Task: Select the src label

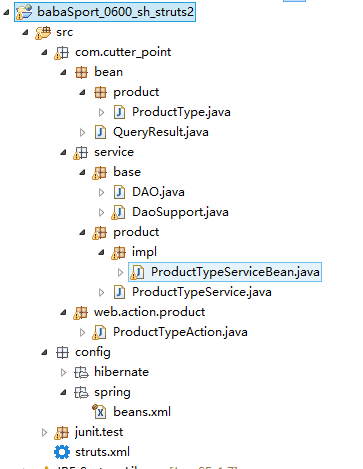Action: [65, 33]
